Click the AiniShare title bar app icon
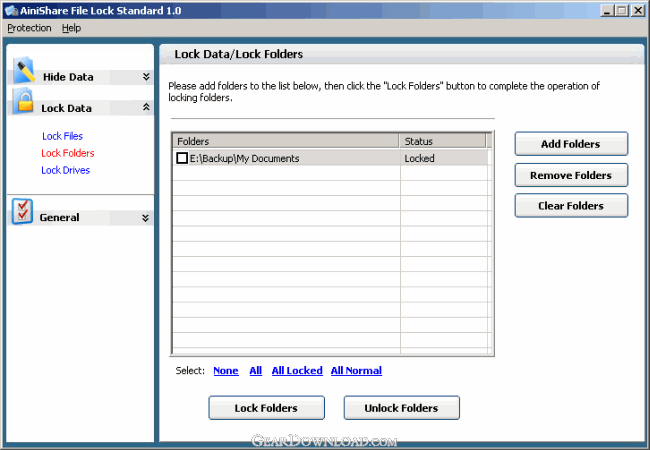650x450 pixels. coord(11,11)
